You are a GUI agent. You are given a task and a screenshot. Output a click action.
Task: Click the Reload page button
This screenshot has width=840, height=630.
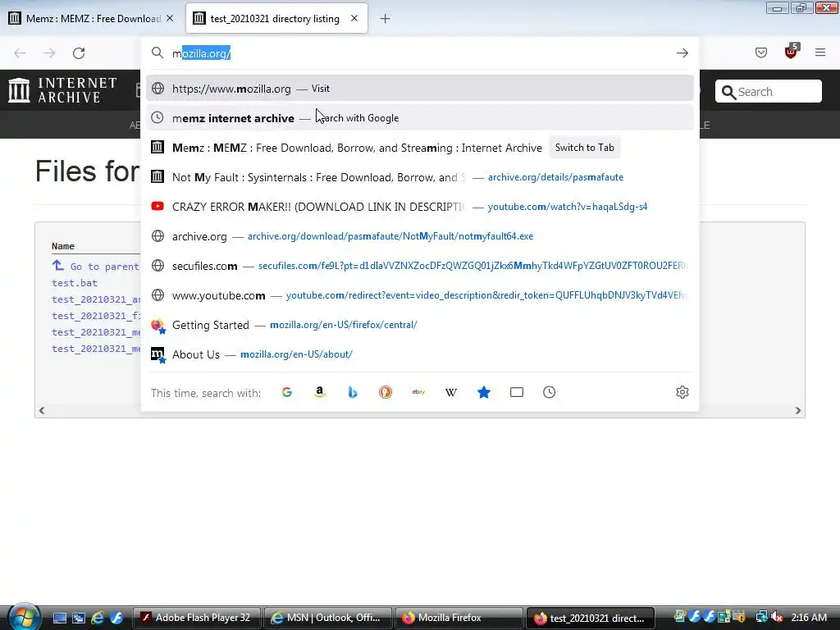tap(79, 53)
